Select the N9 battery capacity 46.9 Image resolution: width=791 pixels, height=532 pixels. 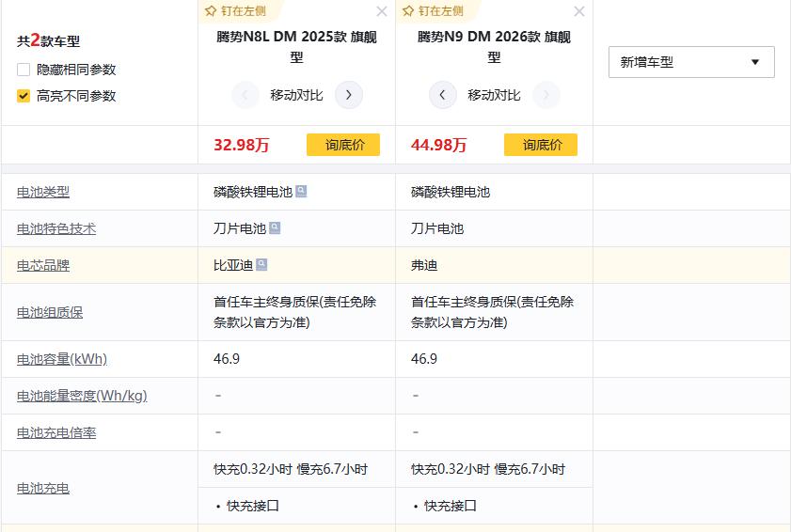(x=424, y=359)
